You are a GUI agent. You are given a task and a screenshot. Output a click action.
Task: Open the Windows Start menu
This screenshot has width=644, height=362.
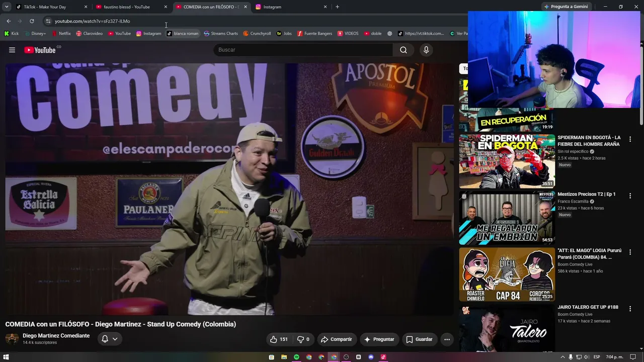(x=6, y=357)
